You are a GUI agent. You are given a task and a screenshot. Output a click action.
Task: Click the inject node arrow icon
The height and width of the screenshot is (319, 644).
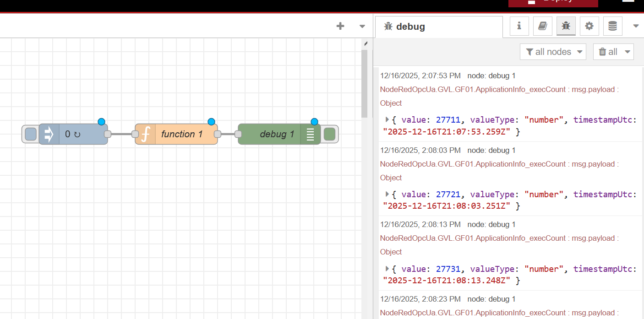[49, 134]
